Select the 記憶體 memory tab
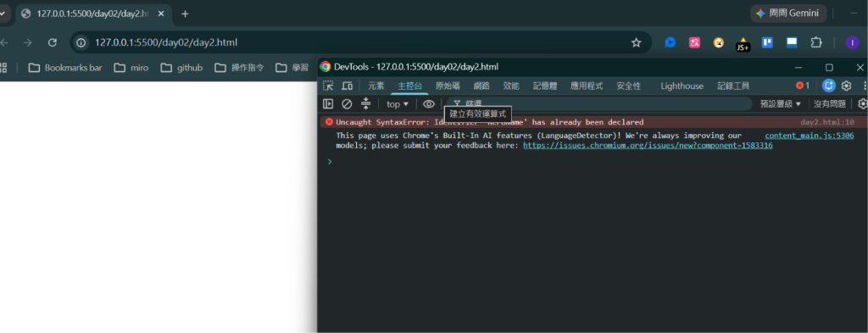The width and height of the screenshot is (868, 333). click(x=545, y=86)
